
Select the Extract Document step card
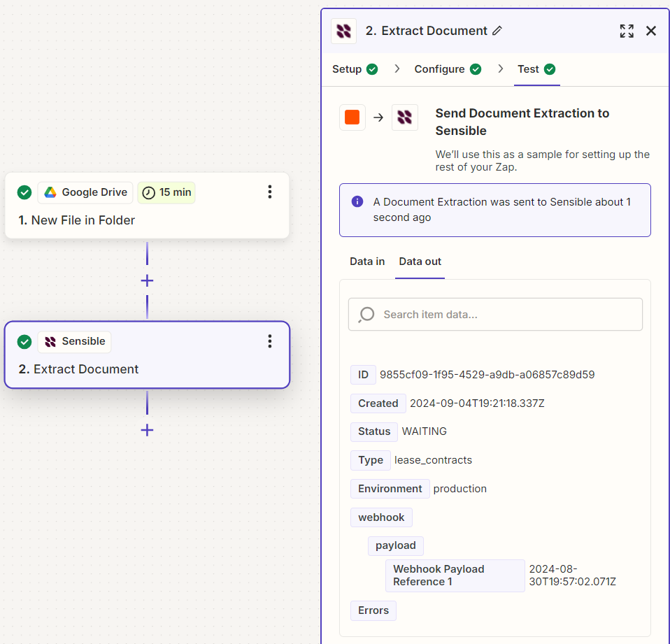pyautogui.click(x=147, y=355)
